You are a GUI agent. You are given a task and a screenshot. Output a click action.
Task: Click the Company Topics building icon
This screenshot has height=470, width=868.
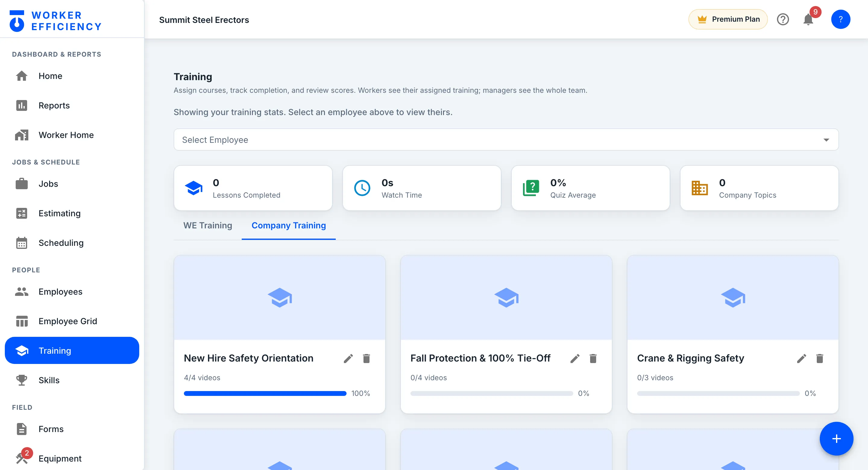[700, 188]
